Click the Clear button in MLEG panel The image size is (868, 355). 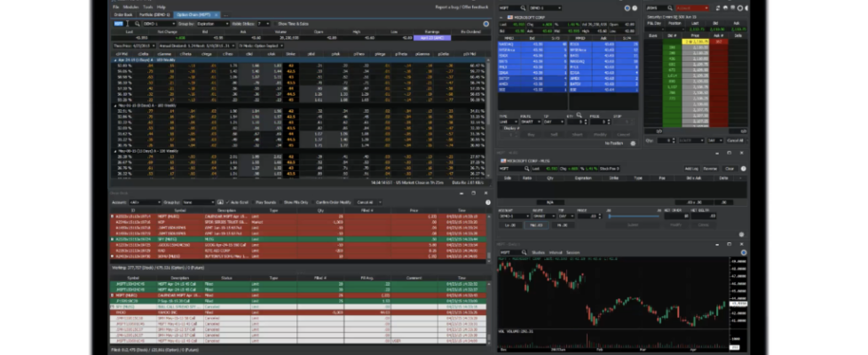click(x=729, y=169)
